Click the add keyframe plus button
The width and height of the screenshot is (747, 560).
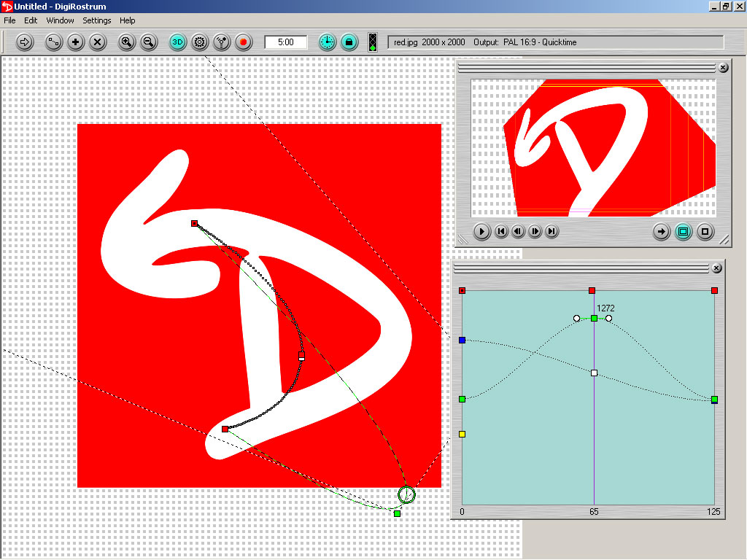75,42
